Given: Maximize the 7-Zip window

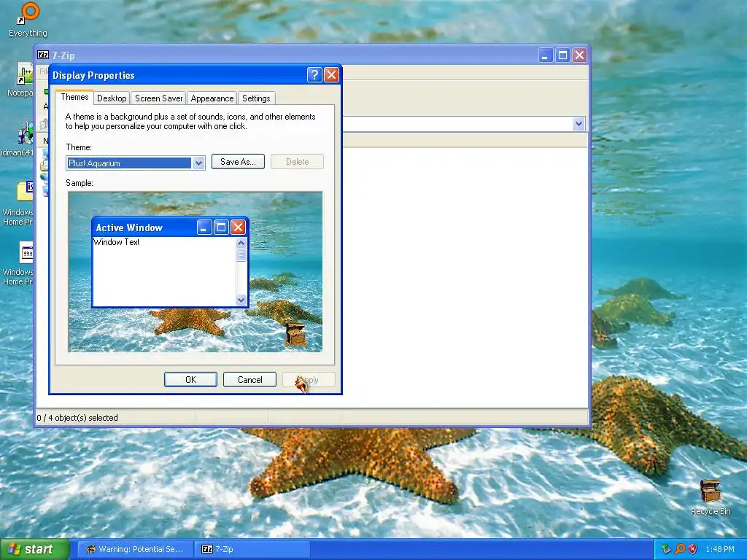Looking at the screenshot, I should click(562, 55).
